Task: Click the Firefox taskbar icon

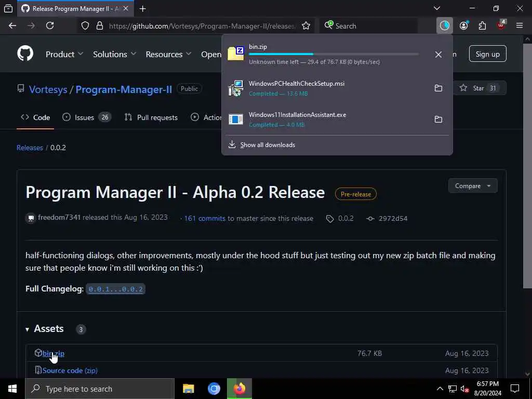Action: pyautogui.click(x=239, y=389)
